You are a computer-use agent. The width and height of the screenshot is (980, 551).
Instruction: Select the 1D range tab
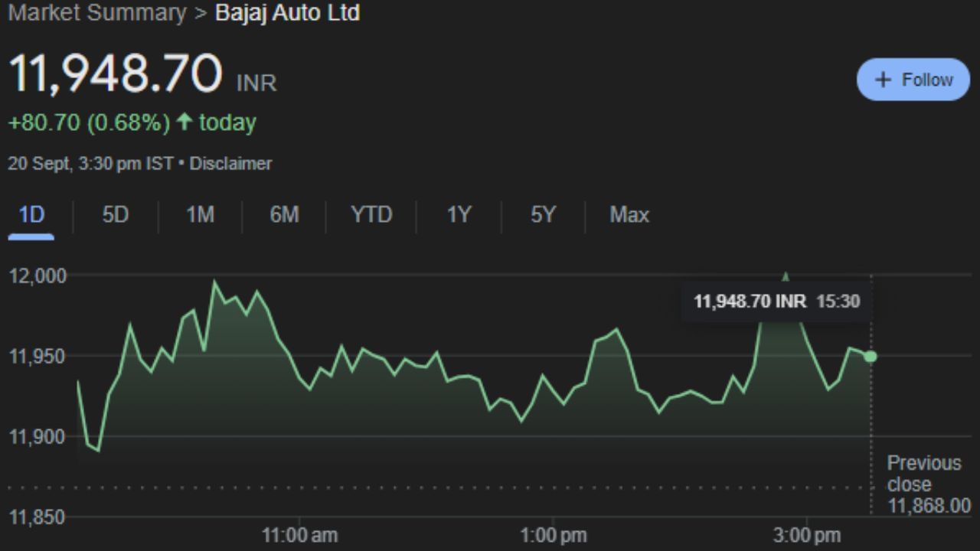31,215
